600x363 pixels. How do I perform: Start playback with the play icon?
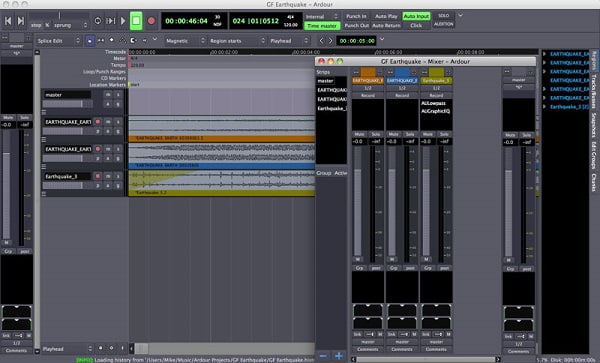click(123, 21)
